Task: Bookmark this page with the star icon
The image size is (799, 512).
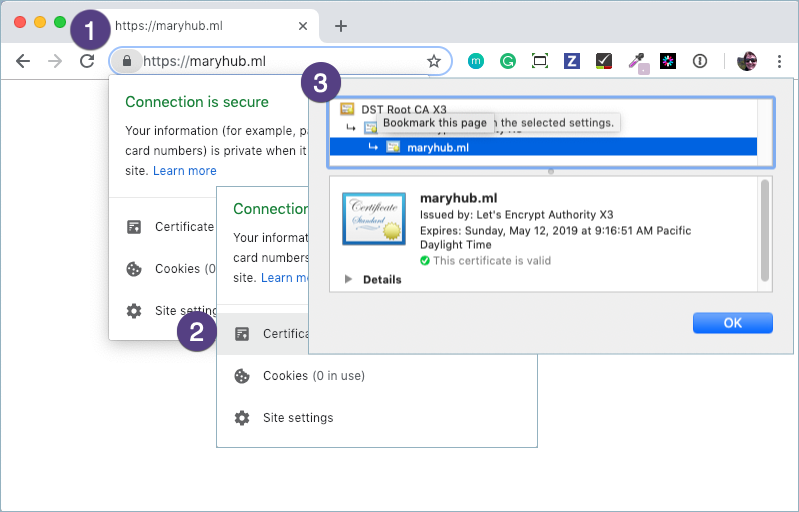Action: (x=434, y=62)
